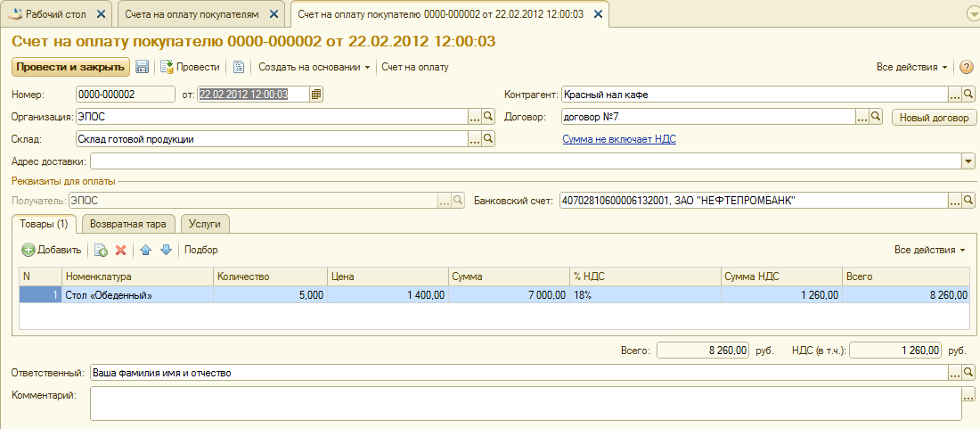Select price cell 1 400,00

click(388, 295)
